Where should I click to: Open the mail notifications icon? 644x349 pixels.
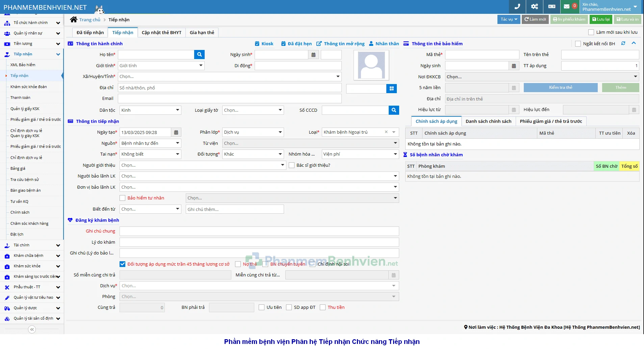[567, 6]
